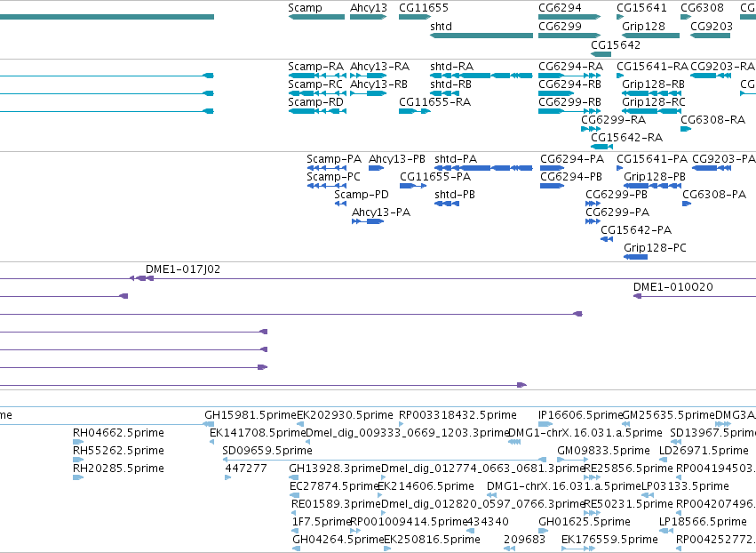
Task: Select the GM09833.5prime EST label
Action: coord(603,451)
